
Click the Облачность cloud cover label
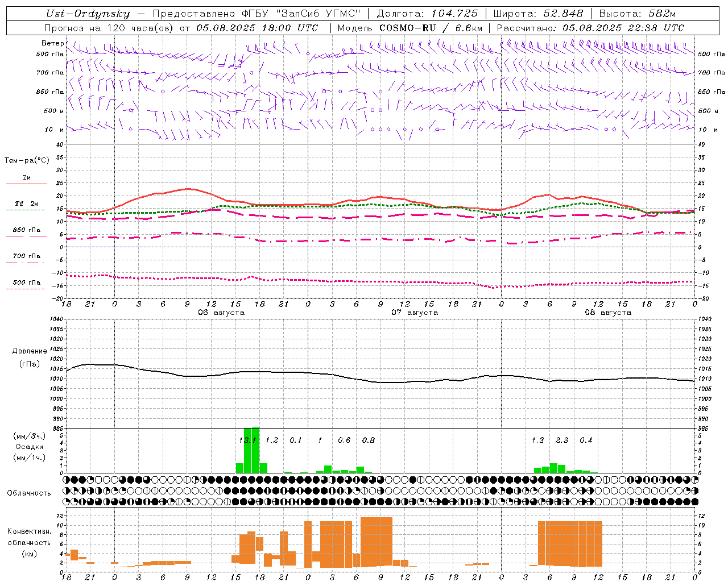[x=29, y=493]
